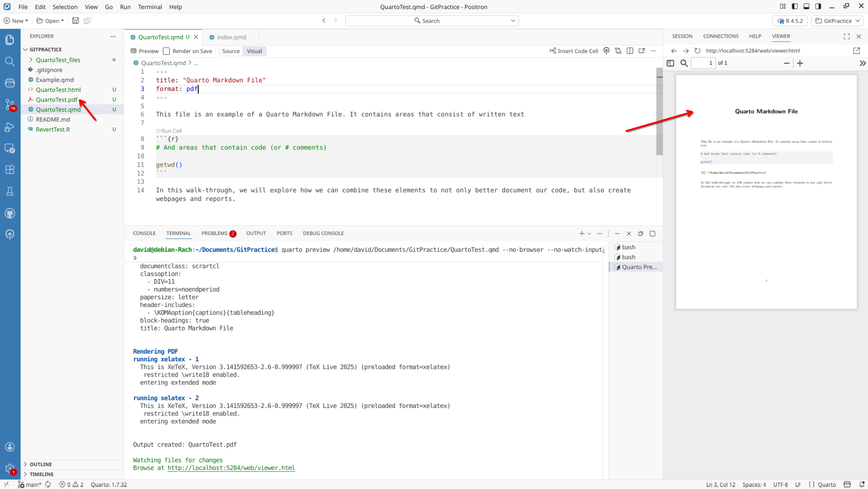Viewport: 868px width, 489px height.
Task: Open the R 4.5.2 interpreter dropdown
Action: pos(790,21)
